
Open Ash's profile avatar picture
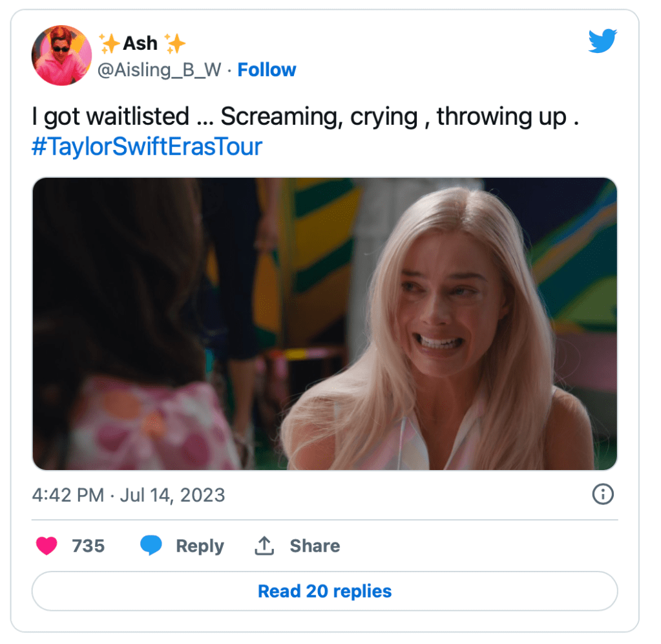[x=61, y=56]
